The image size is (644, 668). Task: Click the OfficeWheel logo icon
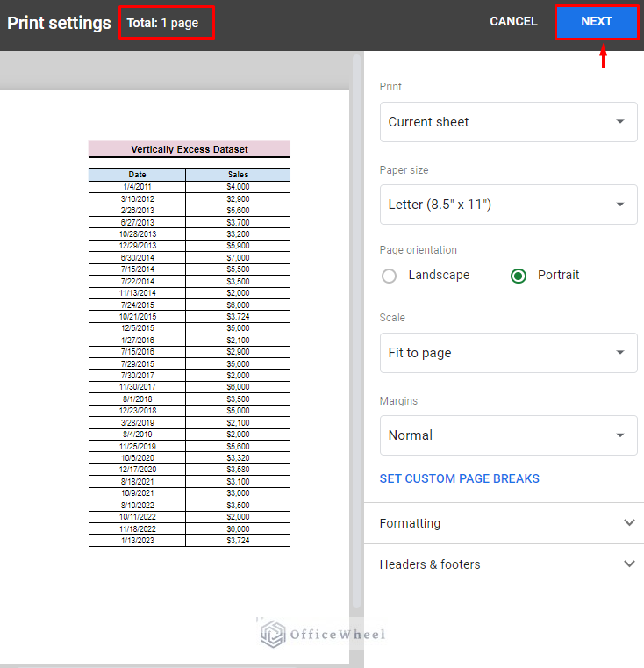tap(274, 635)
